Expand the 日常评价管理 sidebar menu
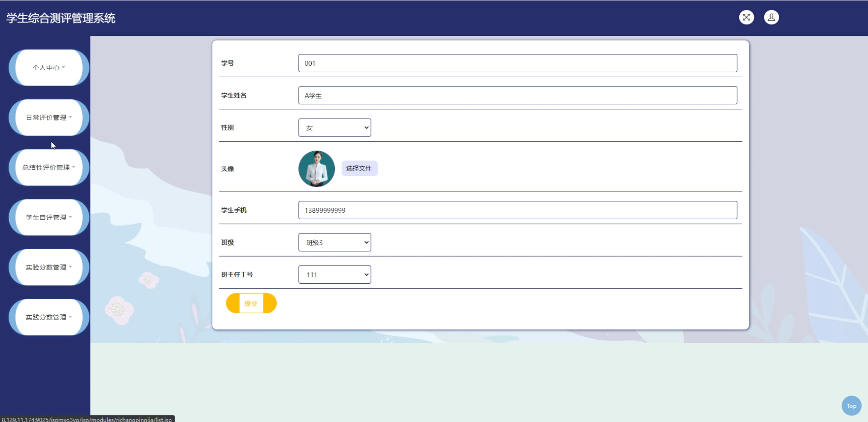This screenshot has height=422, width=868. (x=49, y=118)
